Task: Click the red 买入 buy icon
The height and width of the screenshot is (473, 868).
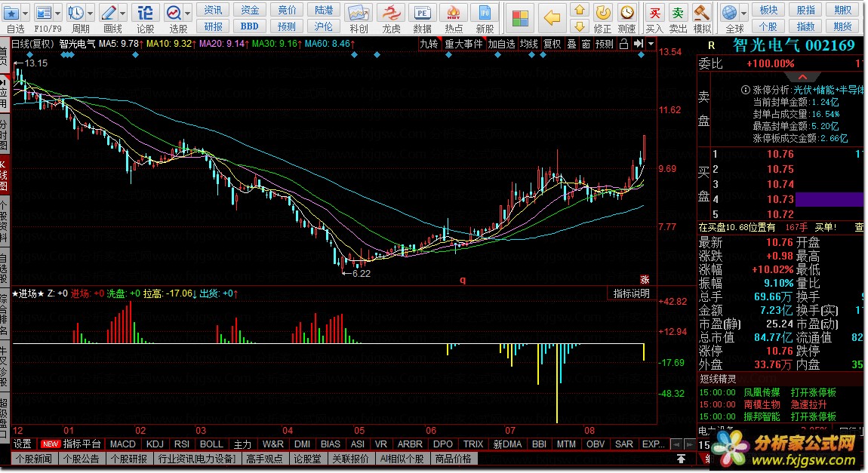Action: click(x=654, y=12)
